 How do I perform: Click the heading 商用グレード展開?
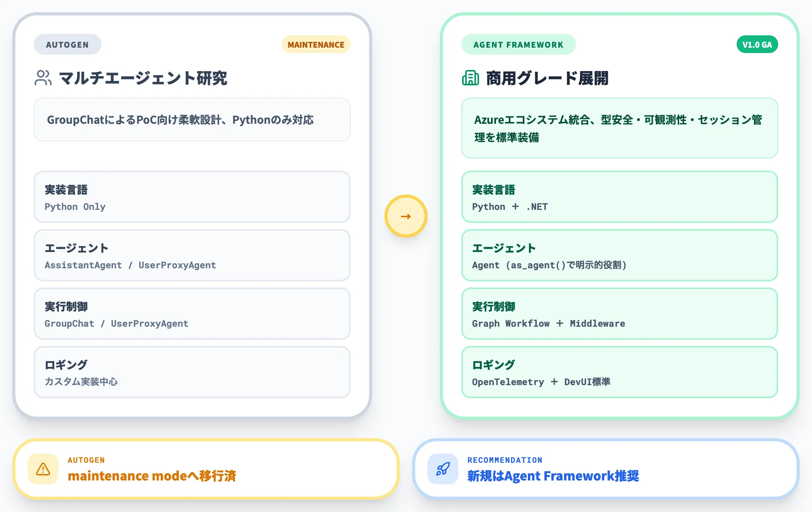tap(547, 78)
